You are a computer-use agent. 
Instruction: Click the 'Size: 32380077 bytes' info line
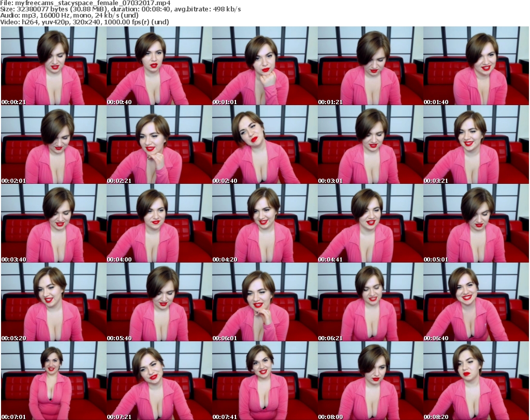coord(120,9)
